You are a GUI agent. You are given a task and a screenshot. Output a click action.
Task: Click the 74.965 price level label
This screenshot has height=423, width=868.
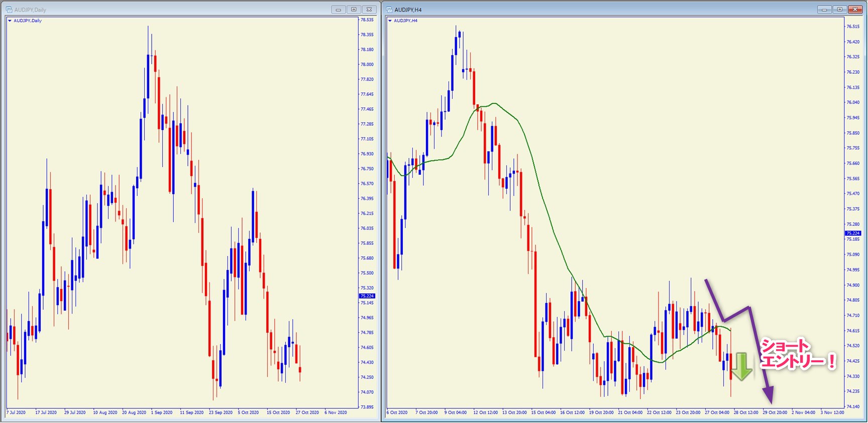coord(367,318)
